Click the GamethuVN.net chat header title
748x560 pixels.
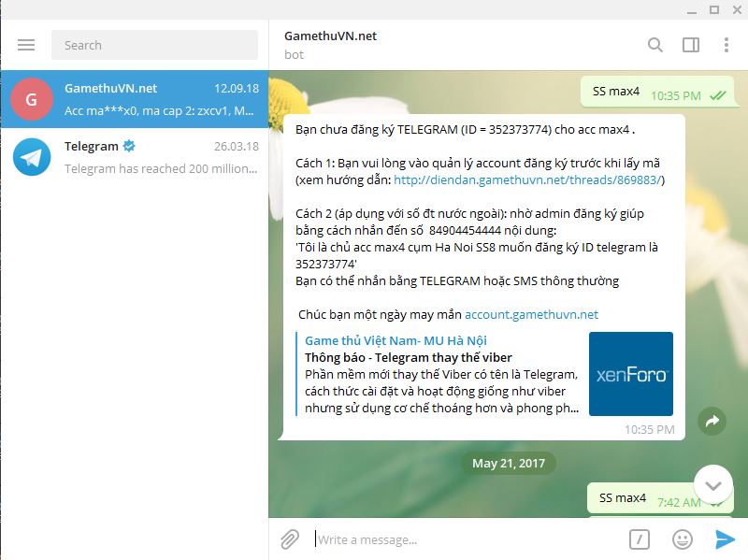pos(330,36)
